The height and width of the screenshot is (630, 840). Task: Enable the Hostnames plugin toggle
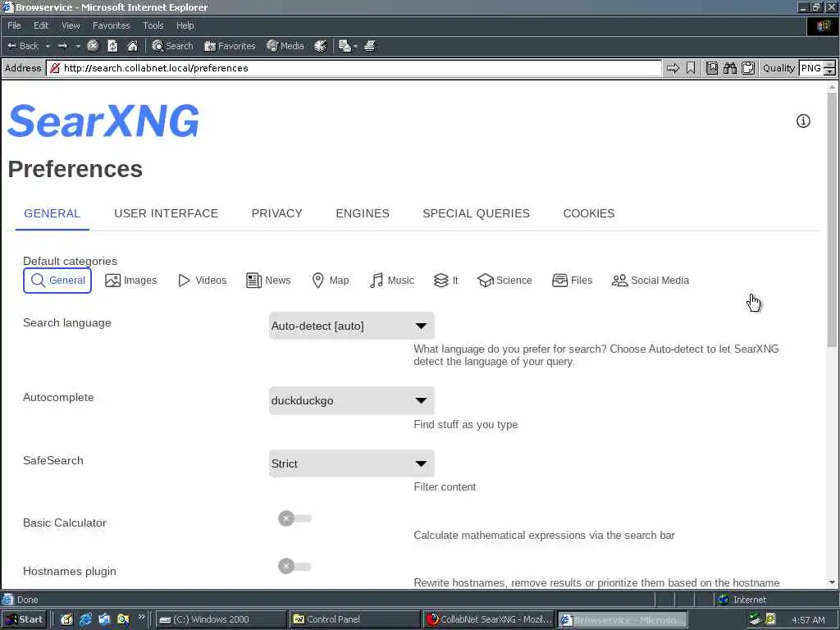tap(294, 566)
